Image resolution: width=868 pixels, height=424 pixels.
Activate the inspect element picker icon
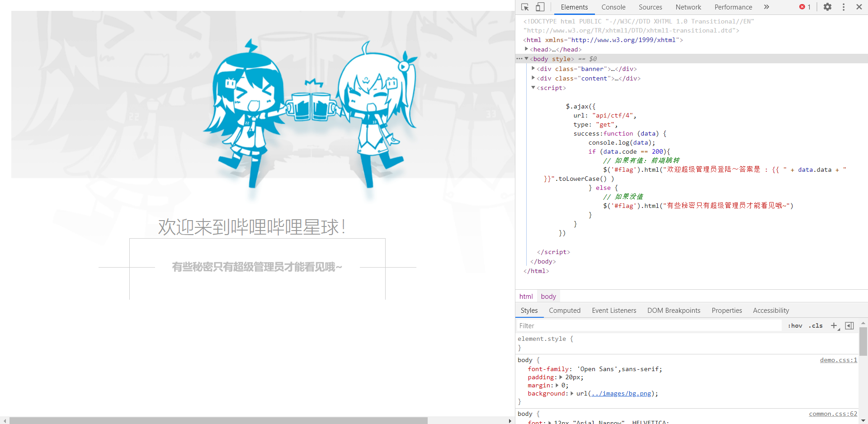[525, 7]
